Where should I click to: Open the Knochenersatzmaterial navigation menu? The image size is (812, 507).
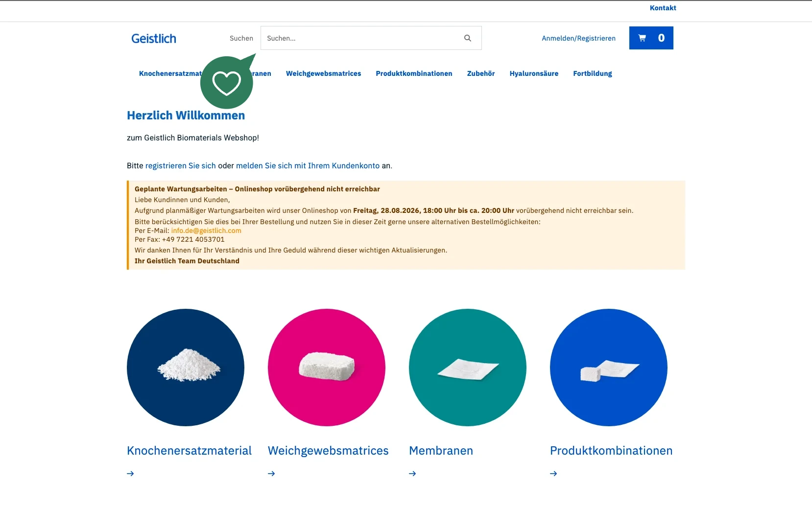169,73
